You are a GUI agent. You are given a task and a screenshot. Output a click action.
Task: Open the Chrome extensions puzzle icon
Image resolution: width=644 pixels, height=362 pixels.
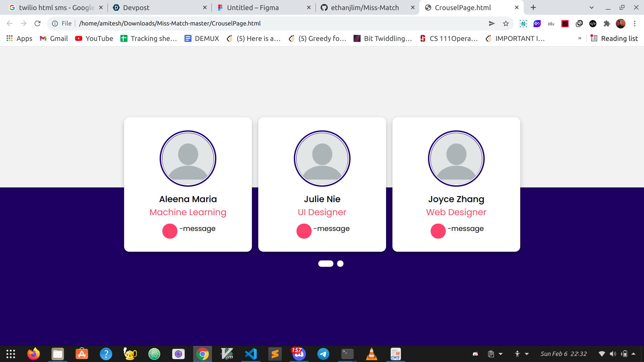tap(606, 23)
